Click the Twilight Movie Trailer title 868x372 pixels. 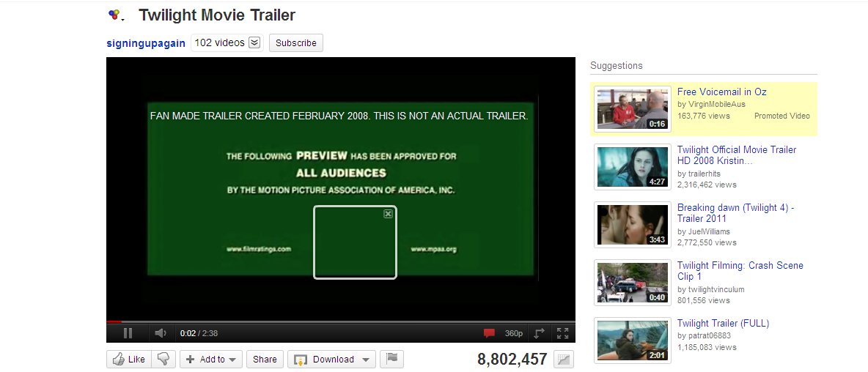point(217,15)
